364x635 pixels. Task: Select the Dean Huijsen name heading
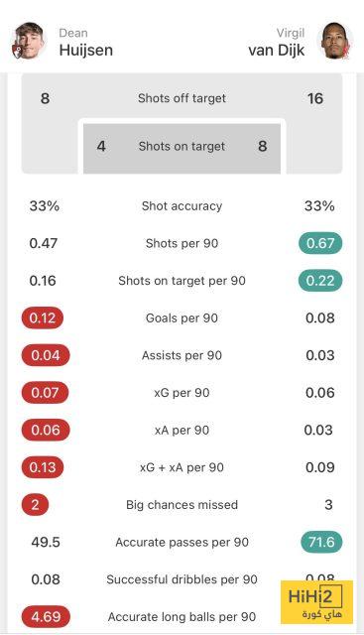coord(86,43)
